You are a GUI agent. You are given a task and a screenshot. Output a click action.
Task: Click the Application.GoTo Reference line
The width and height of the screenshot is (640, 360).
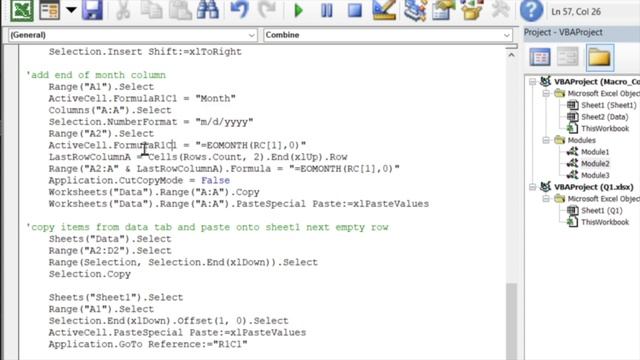tap(148, 344)
